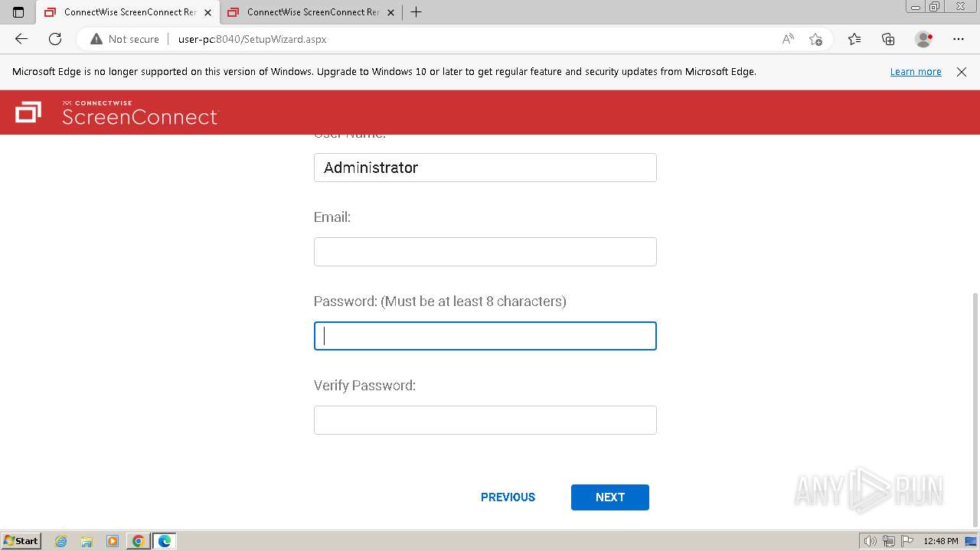Open a new browser tab
The width and height of the screenshot is (980, 551).
416,12
